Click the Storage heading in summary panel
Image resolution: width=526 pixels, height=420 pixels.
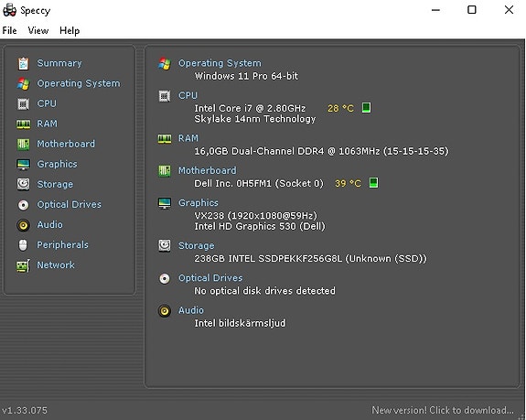197,245
